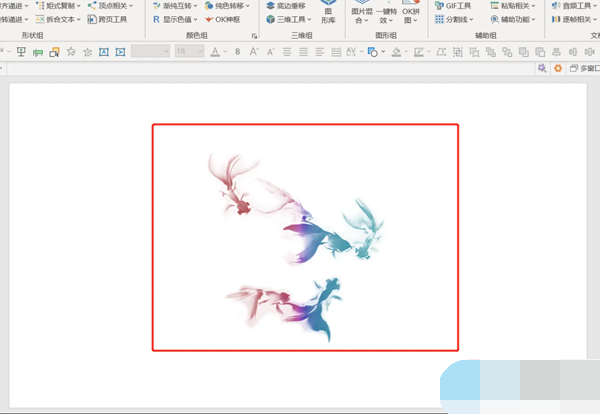Open the font size combo box

pyautogui.click(x=187, y=51)
